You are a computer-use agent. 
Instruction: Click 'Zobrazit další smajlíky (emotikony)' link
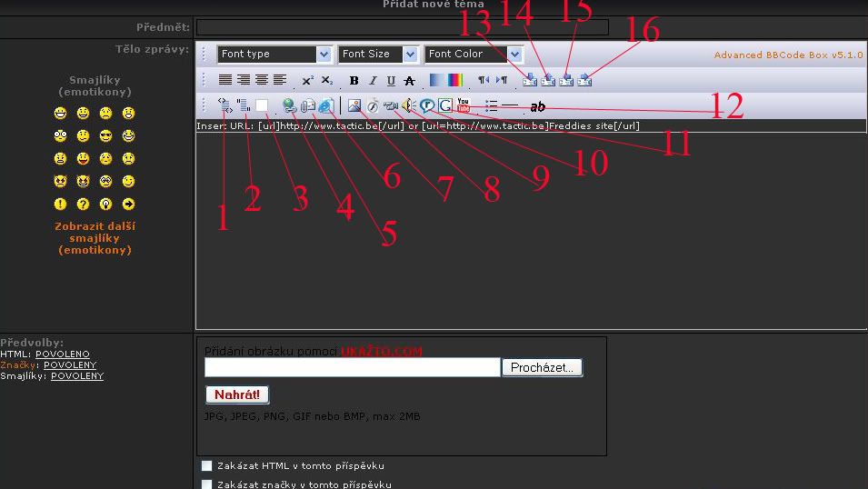pyautogui.click(x=95, y=238)
